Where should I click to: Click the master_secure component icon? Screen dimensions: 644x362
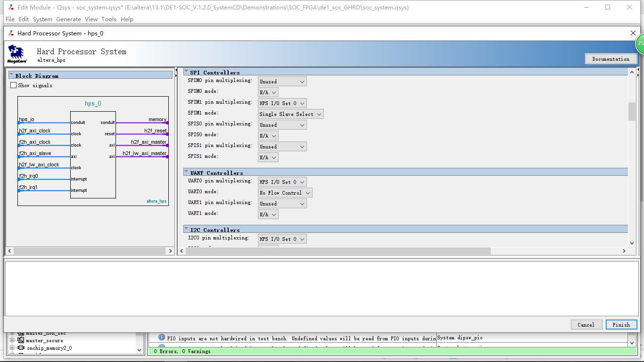[x=21, y=340]
